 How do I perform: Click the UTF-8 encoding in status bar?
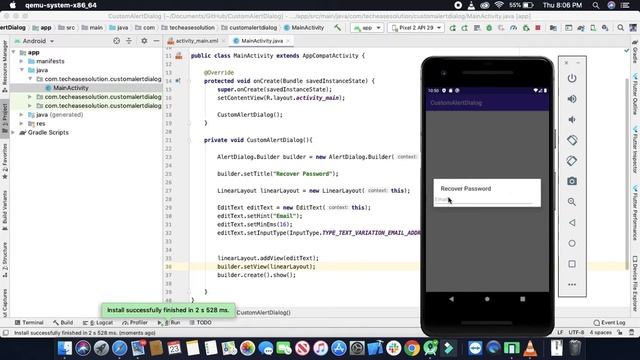[x=576, y=333]
